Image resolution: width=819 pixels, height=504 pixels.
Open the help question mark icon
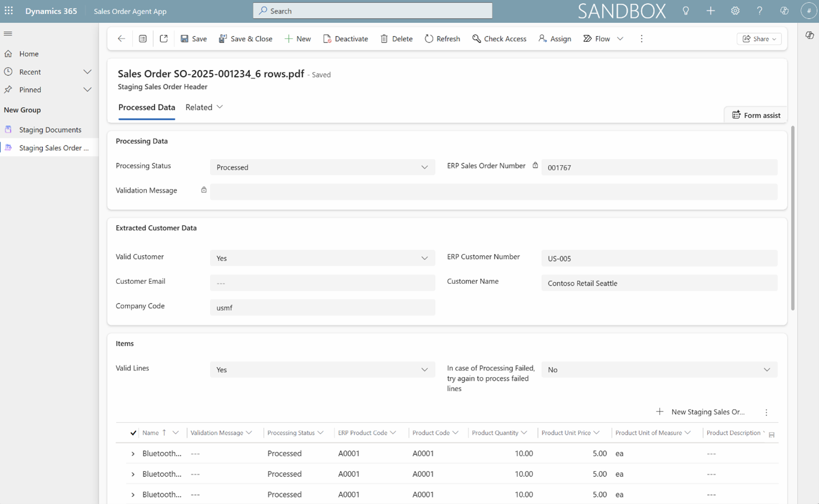pyautogui.click(x=759, y=11)
